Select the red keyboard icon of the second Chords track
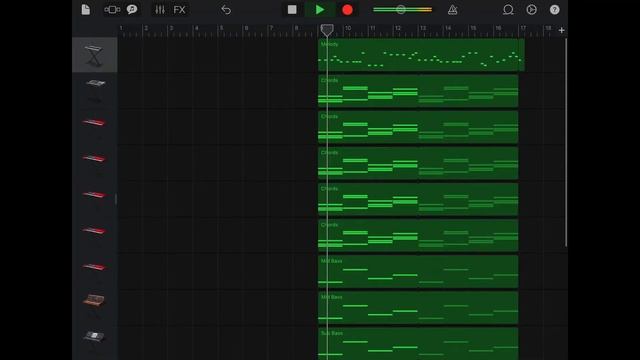Viewport: 640px width, 360px height. pyautogui.click(x=94, y=122)
